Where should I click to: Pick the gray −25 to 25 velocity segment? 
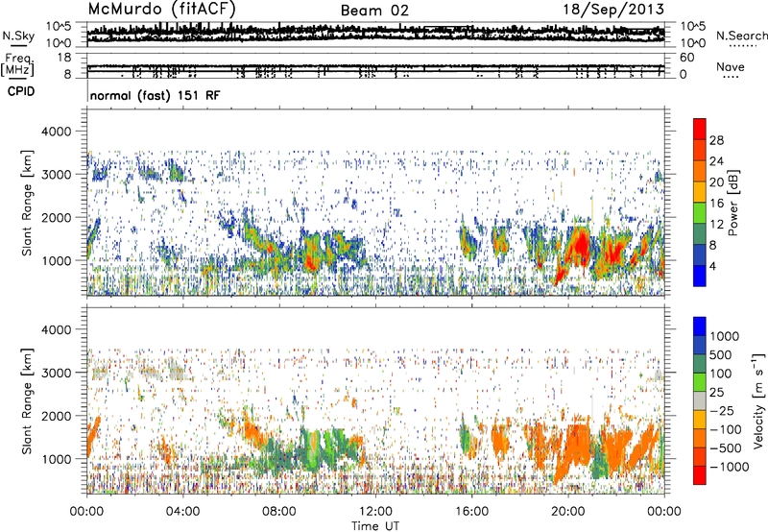[700, 400]
